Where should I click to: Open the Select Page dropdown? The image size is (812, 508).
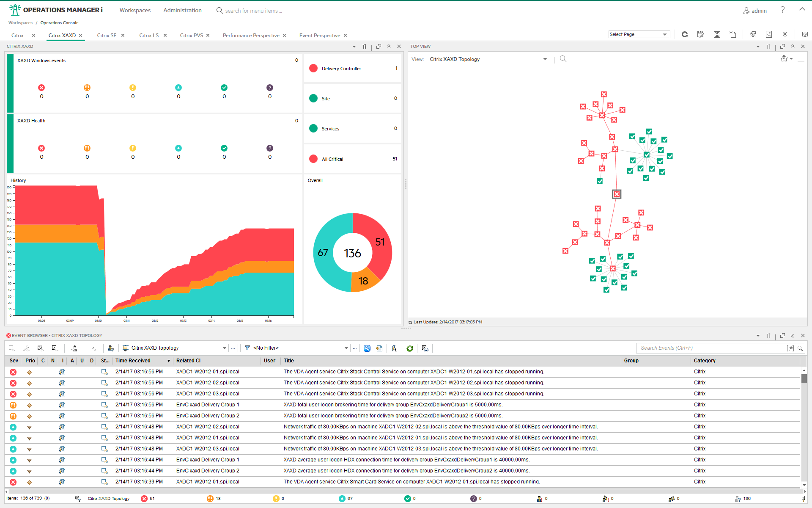tap(639, 34)
